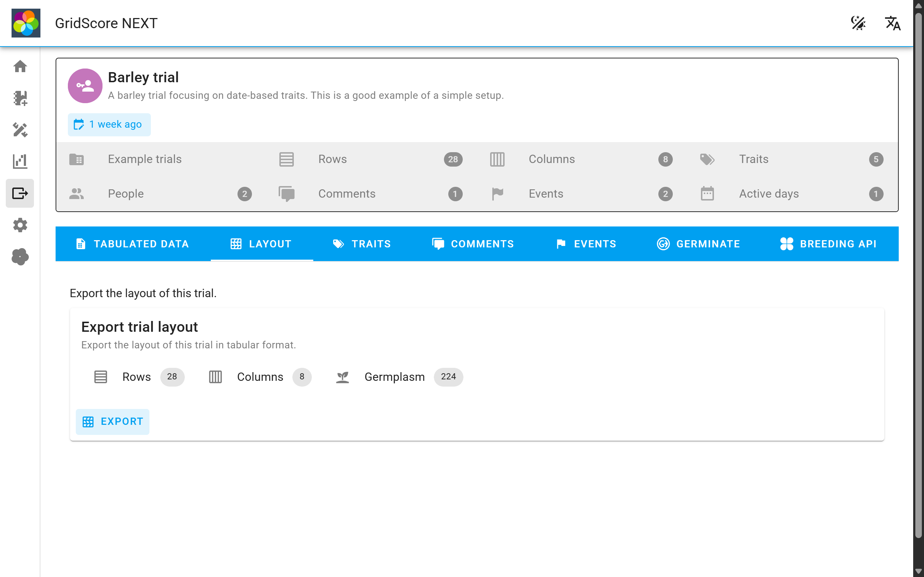Open the visualization chart sidebar icon
Viewport: 924px width, 577px height.
tap(20, 162)
